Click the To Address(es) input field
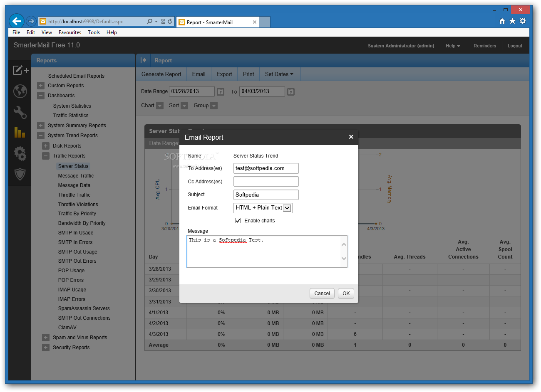The image size is (541, 392). tap(266, 168)
